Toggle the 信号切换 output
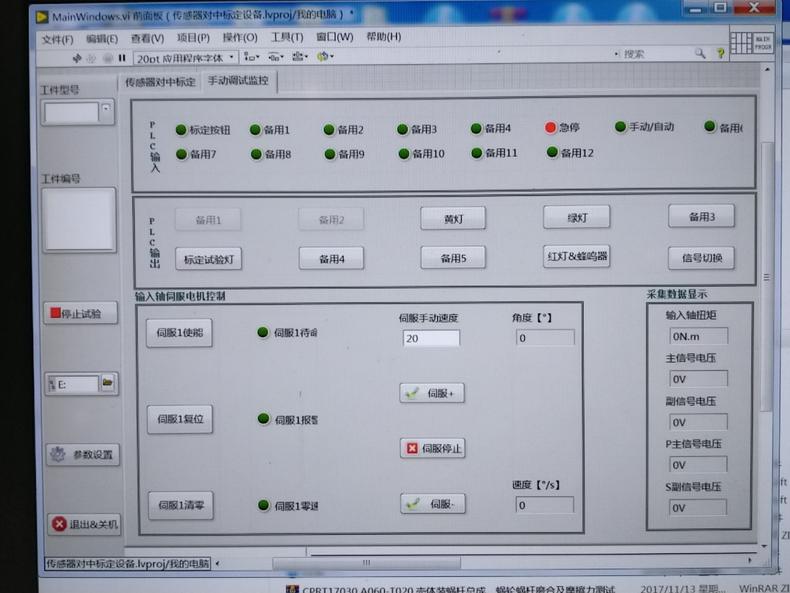This screenshot has height=593, width=790. point(701,258)
